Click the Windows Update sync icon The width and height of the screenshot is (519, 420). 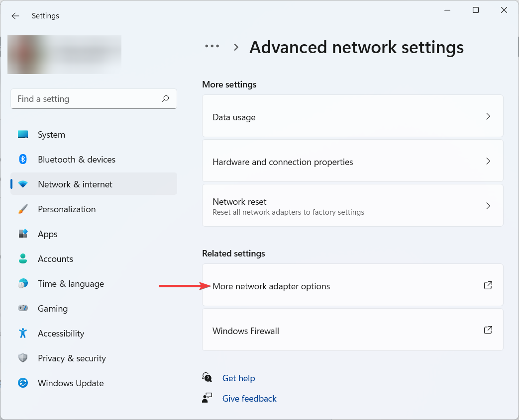coord(23,383)
